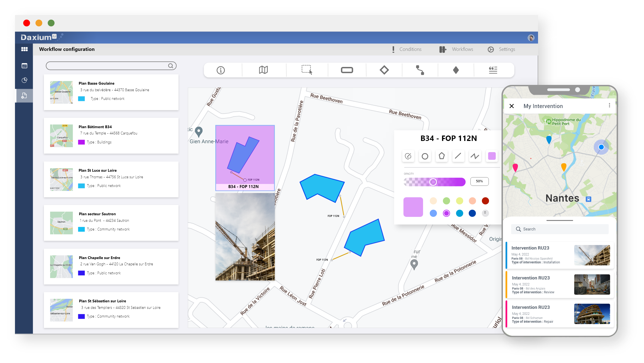
Task: Open Settings in workflow configuration
Action: [x=501, y=49]
